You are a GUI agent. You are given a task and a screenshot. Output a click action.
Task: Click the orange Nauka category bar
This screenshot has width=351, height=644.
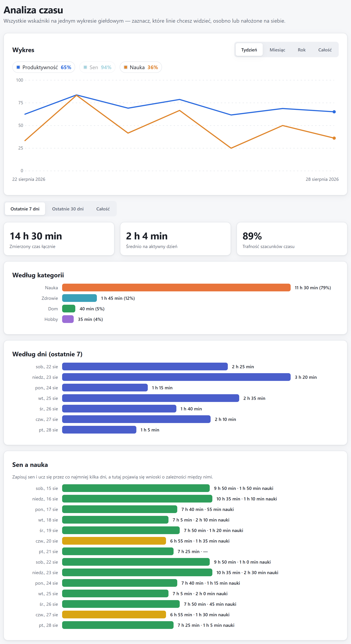point(176,288)
